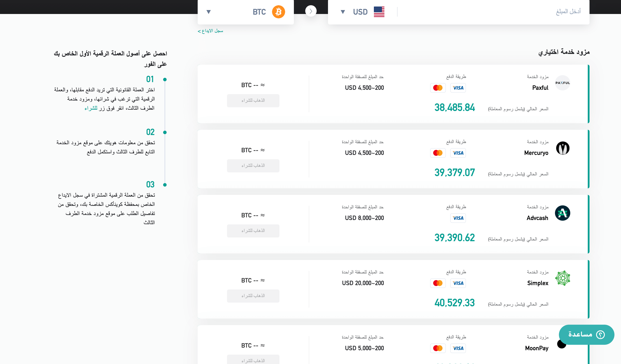Click the limit 'USD 20,000~200' for Simplex
Image resolution: width=621 pixels, height=364 pixels.
pos(363,283)
